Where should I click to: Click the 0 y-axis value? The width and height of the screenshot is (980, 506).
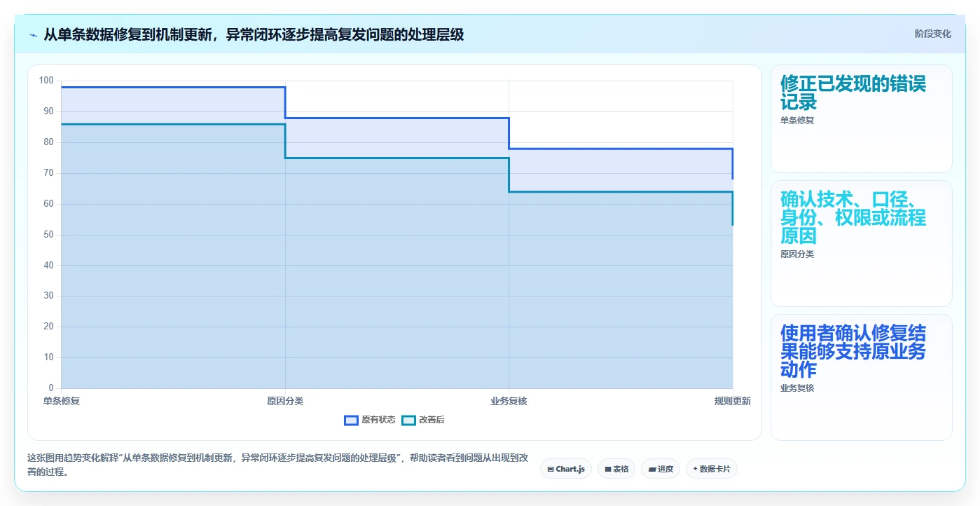pos(51,388)
